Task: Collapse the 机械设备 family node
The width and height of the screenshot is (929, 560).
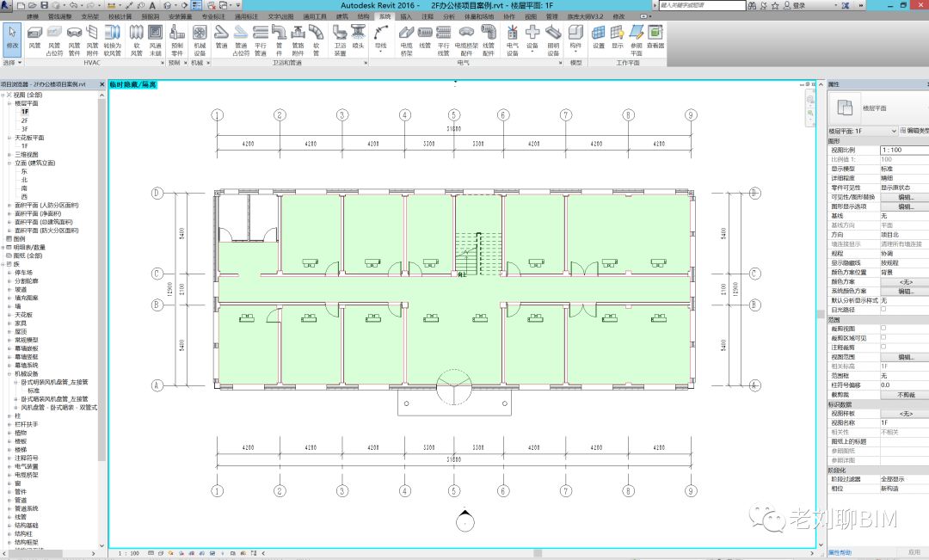Action: pos(9,374)
